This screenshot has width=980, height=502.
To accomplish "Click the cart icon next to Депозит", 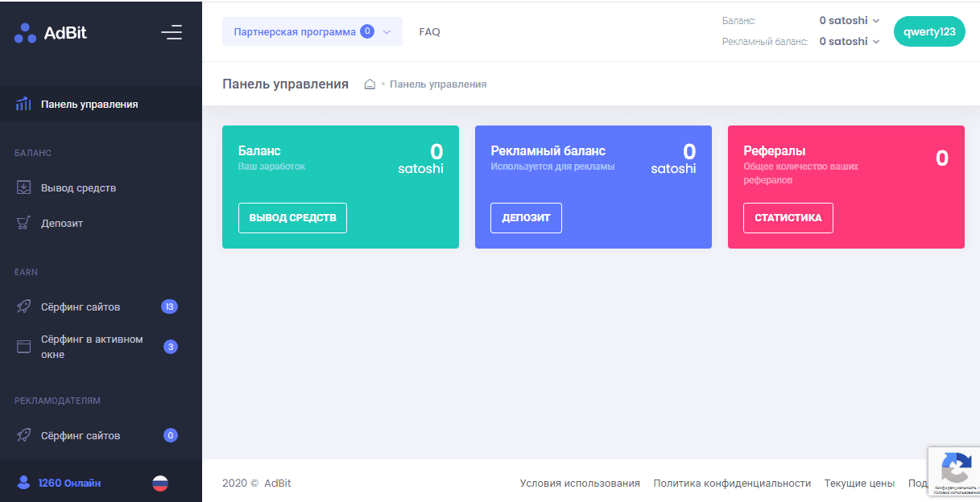I will coord(23,223).
